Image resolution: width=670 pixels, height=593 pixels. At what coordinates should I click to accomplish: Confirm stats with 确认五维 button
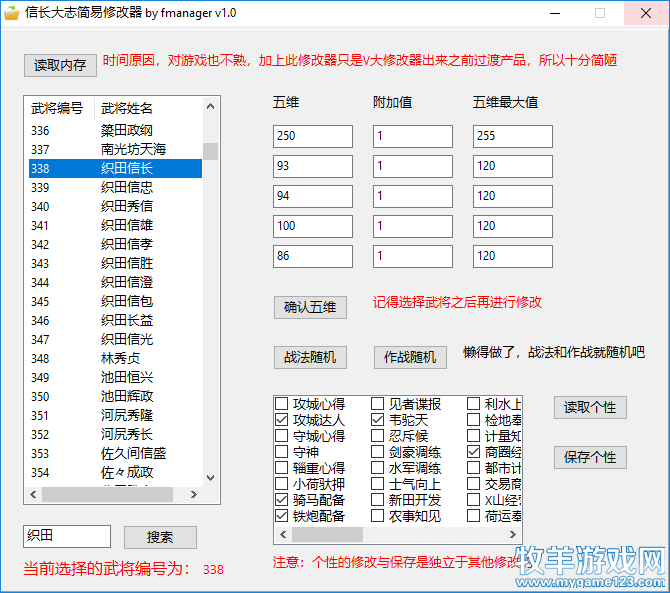310,307
